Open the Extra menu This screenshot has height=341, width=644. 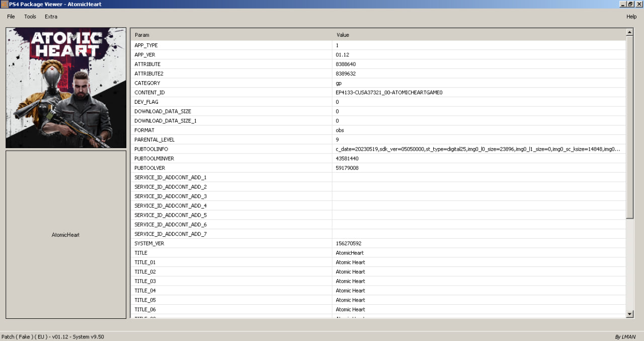pyautogui.click(x=51, y=17)
